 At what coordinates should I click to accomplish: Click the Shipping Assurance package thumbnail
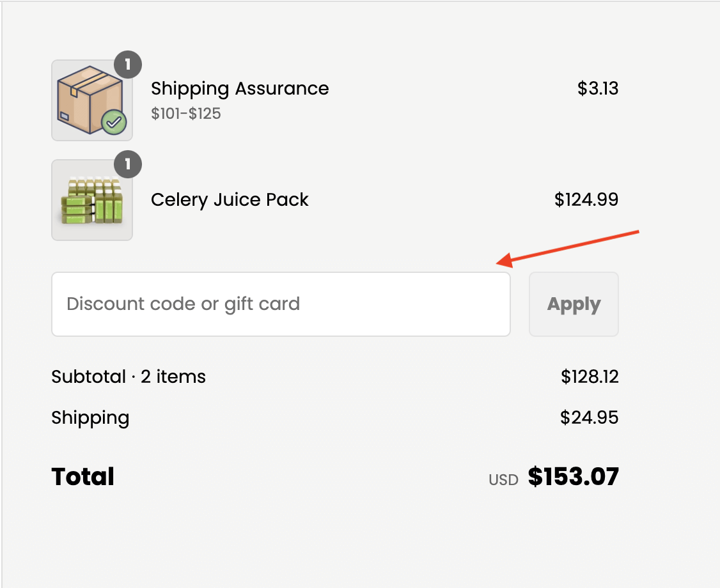[91, 100]
